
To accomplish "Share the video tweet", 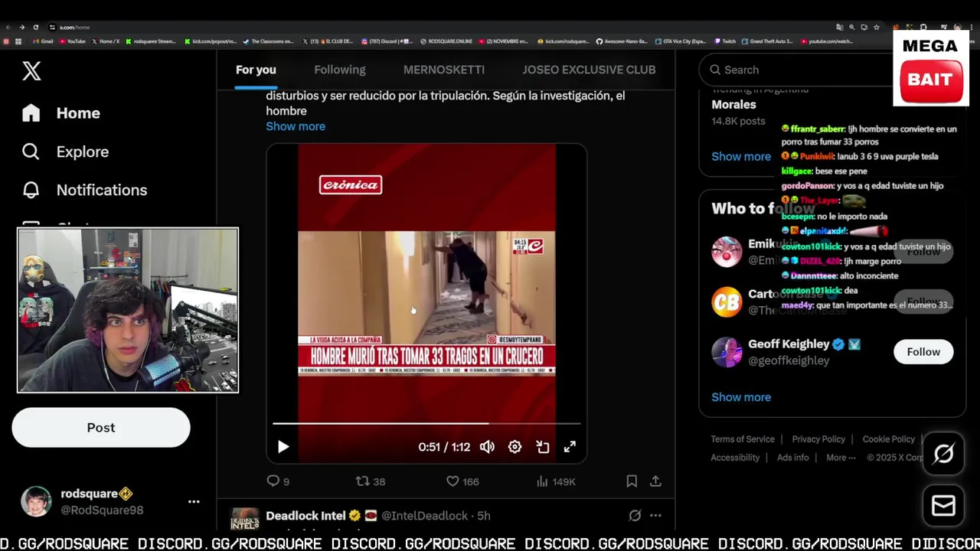I will [655, 481].
